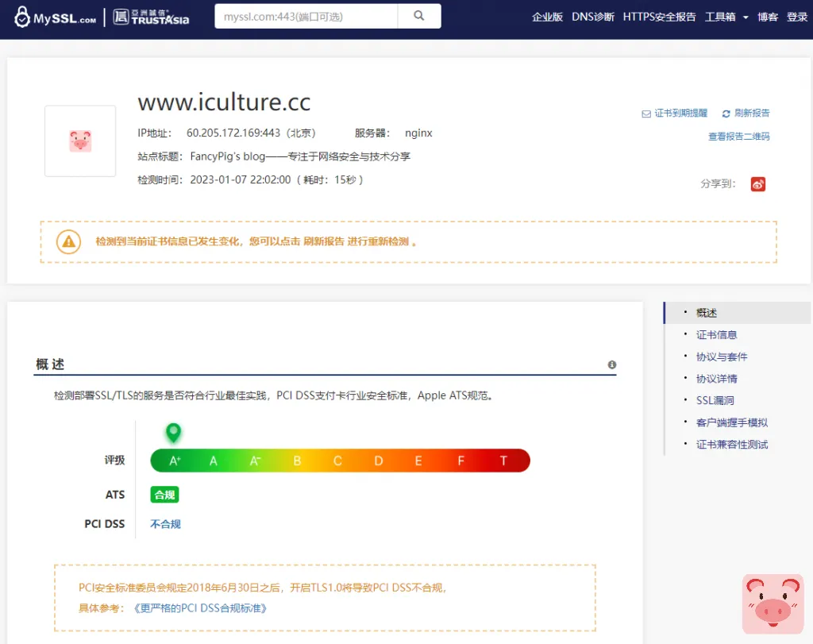This screenshot has height=644, width=813.
Task: Click the www.iculture.cc domain title
Action: [224, 102]
